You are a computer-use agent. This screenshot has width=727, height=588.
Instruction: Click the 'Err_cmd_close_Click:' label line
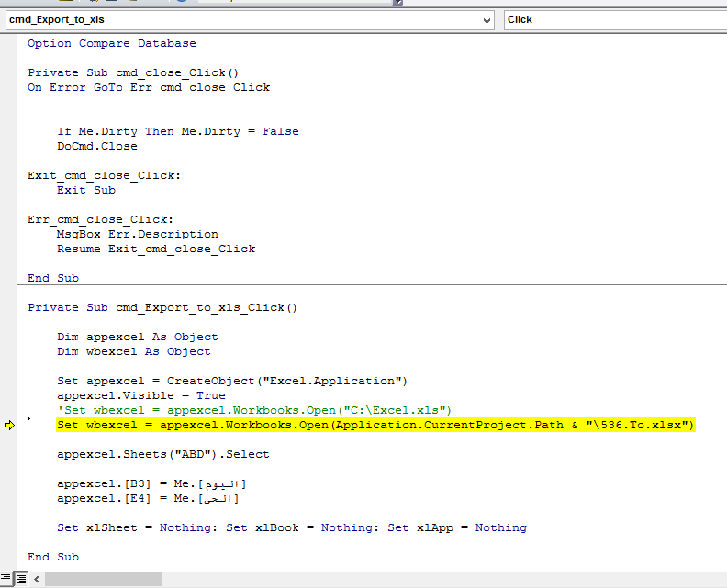pyautogui.click(x=100, y=219)
